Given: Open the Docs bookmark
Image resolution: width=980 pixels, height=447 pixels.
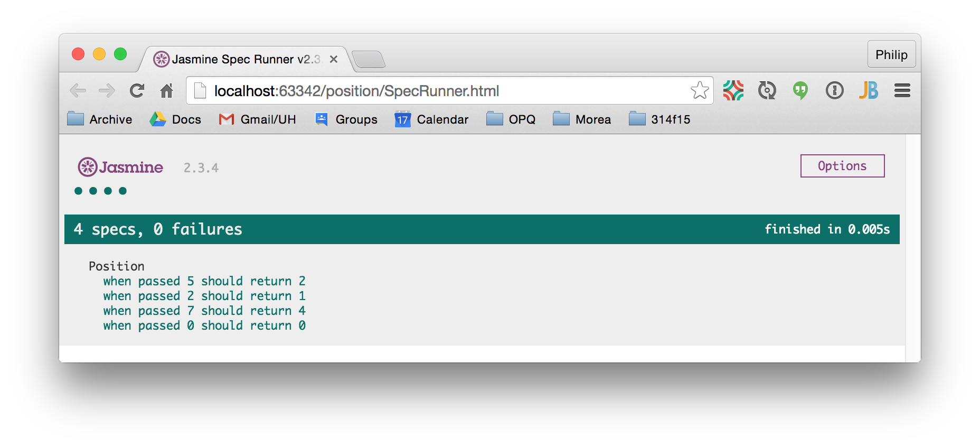Looking at the screenshot, I should pyautogui.click(x=175, y=119).
